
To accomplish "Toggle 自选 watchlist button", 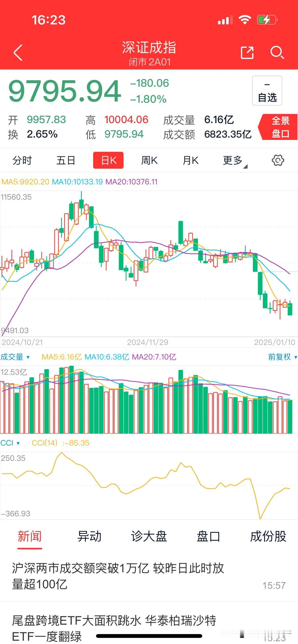I will (267, 91).
